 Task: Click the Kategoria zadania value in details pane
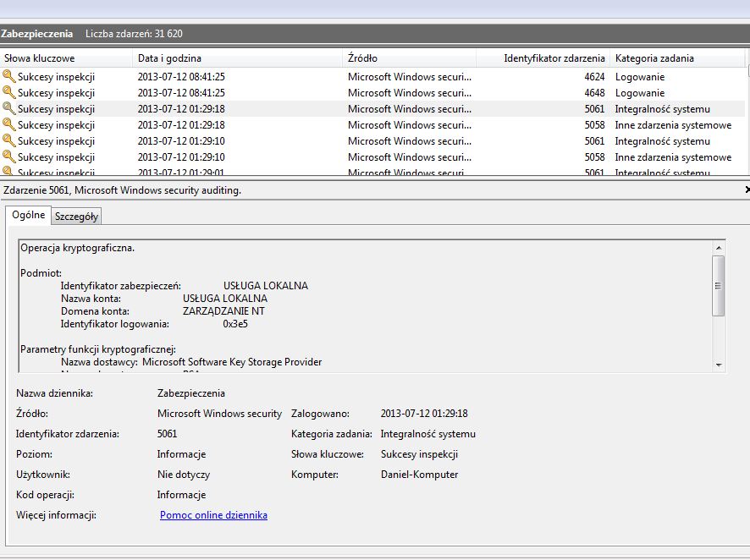pos(428,434)
